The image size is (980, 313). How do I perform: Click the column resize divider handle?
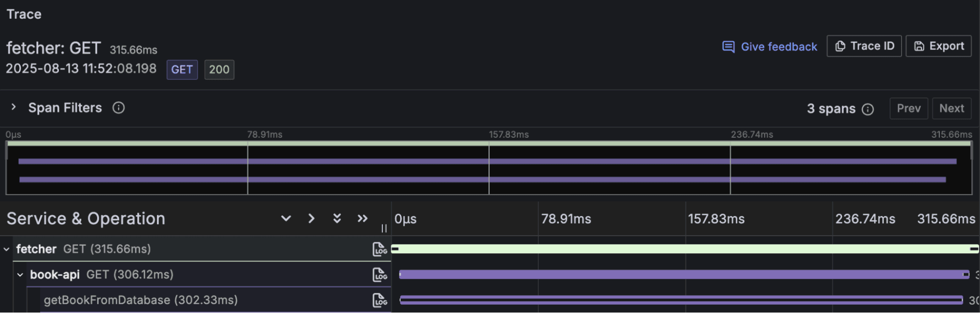click(x=384, y=228)
